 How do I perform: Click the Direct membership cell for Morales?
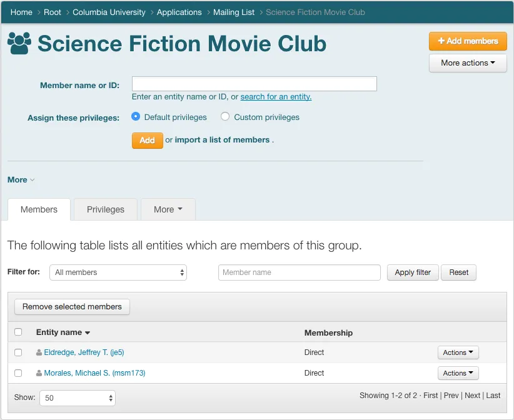pos(314,373)
